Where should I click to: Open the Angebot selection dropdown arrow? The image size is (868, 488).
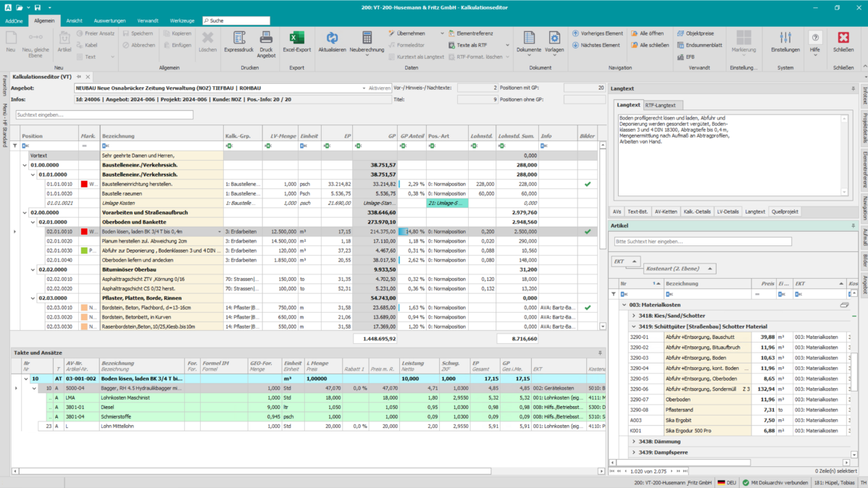coord(364,88)
